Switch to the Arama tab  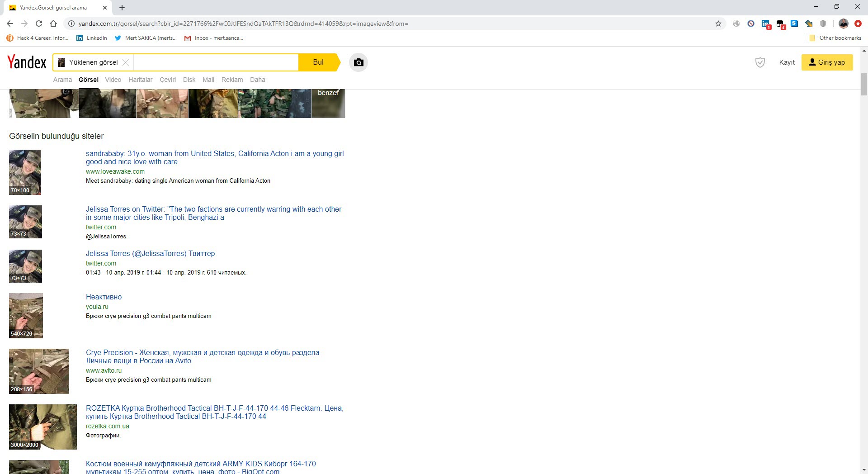tap(62, 80)
